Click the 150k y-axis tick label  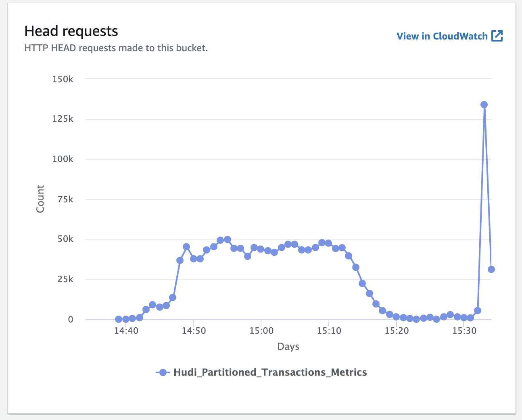point(63,79)
